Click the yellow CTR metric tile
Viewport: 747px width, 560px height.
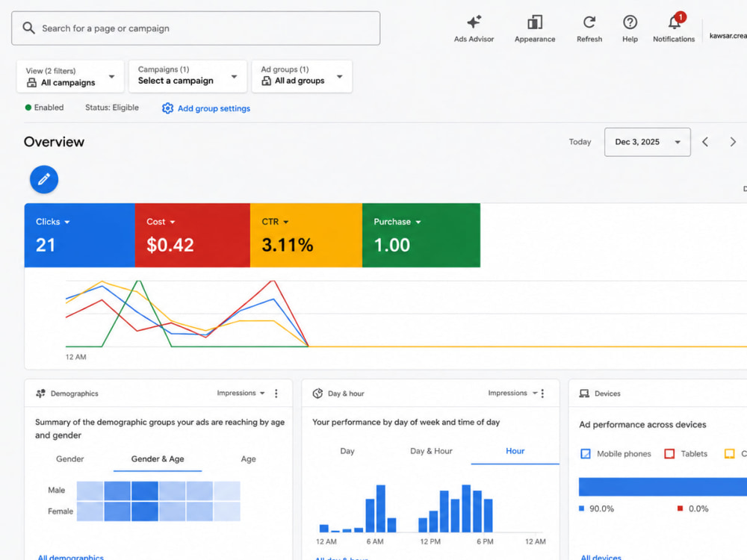point(306,235)
